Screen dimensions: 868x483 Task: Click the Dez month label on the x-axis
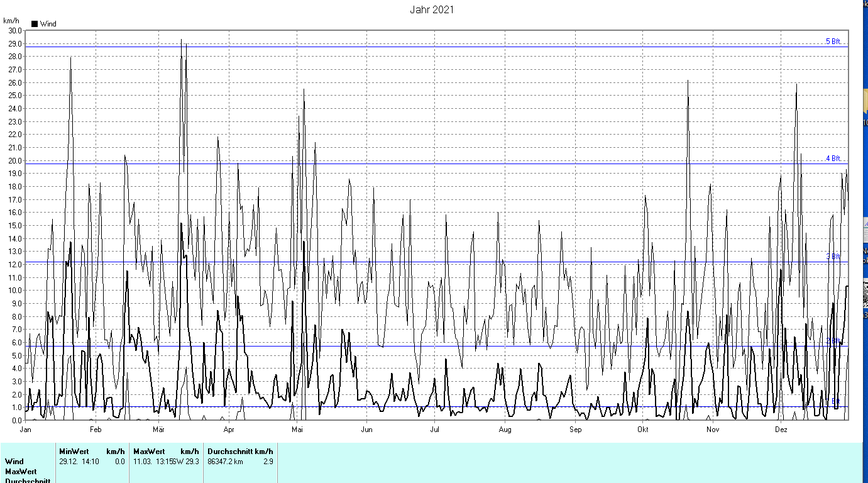781,430
